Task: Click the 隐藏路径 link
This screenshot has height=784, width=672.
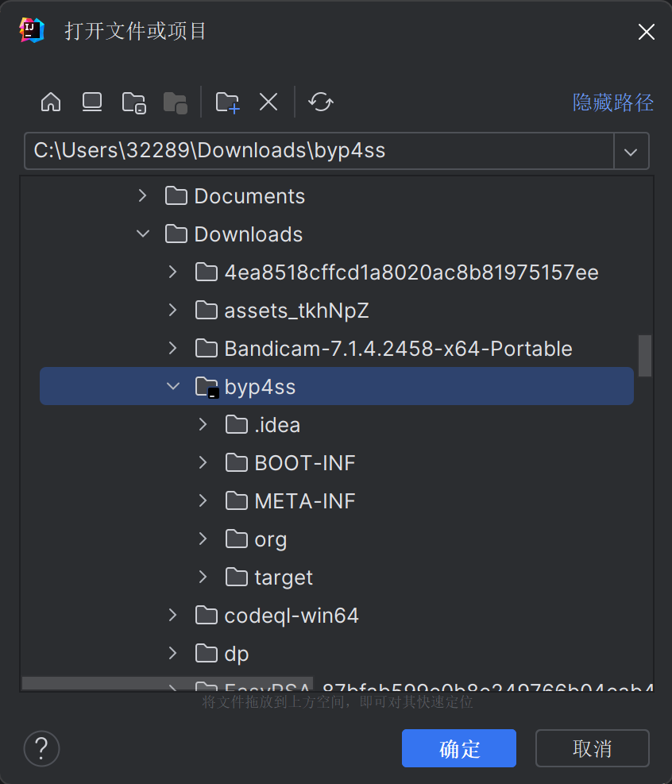Action: click(x=613, y=103)
